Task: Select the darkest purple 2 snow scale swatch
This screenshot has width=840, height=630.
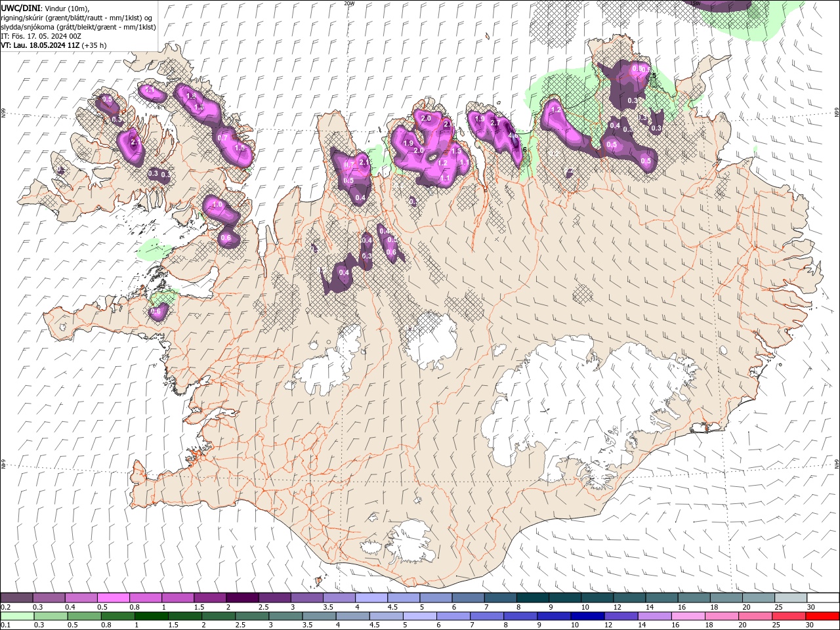Action: coord(242,597)
